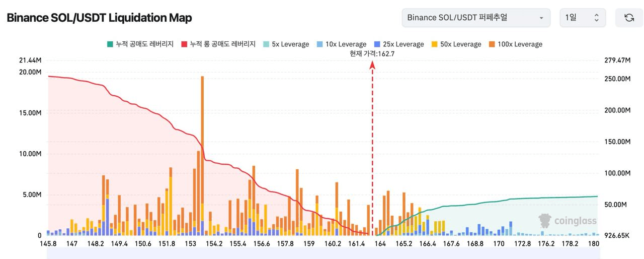Open the 1일 time range selector

[583, 18]
